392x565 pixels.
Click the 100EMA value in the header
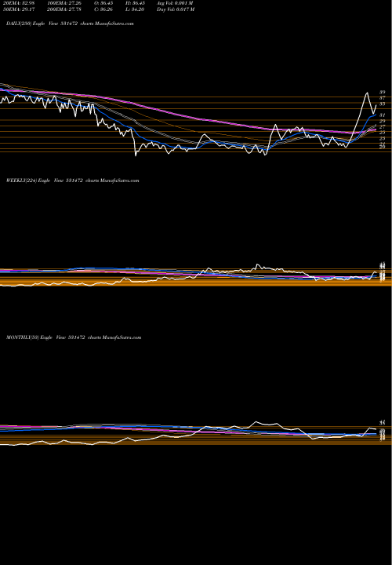pyautogui.click(x=64, y=3)
